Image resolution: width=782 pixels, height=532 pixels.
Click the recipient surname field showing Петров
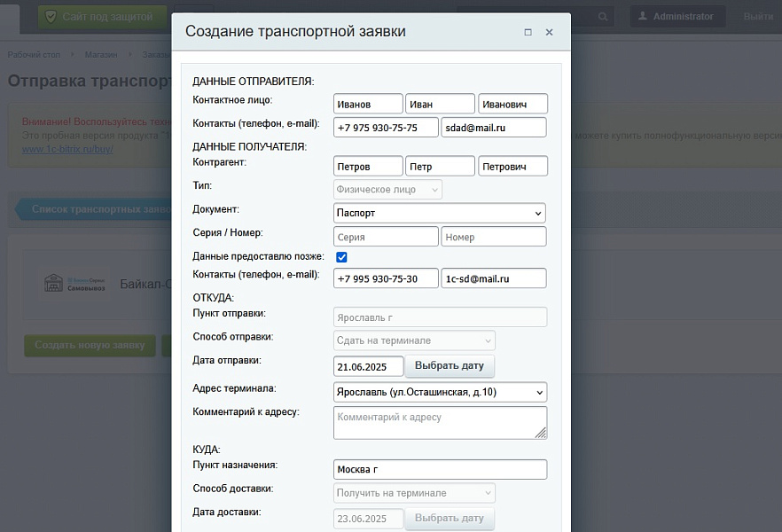tap(368, 165)
